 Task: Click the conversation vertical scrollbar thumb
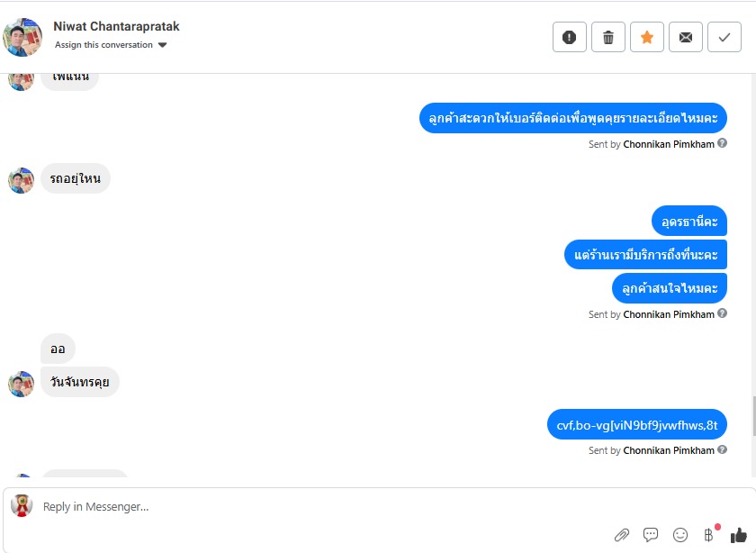coord(753,415)
